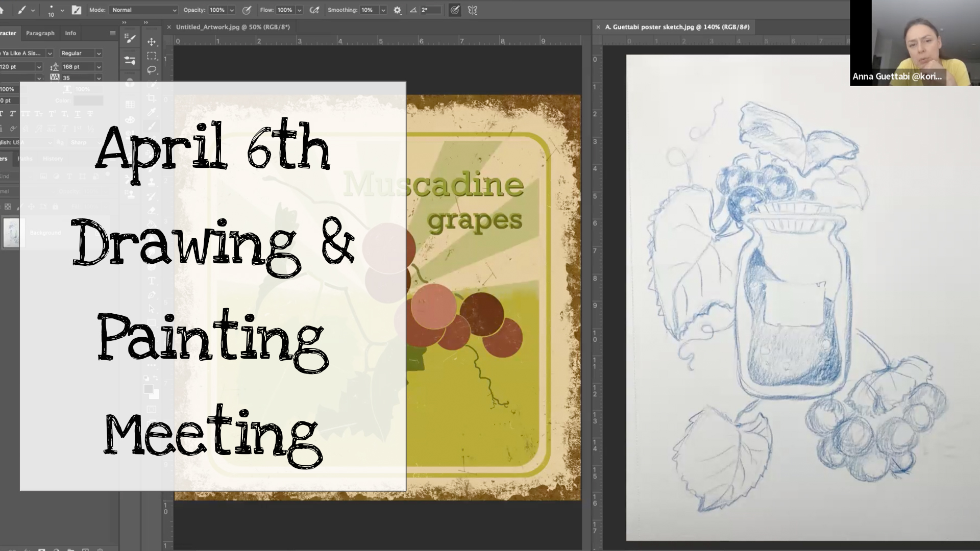This screenshot has height=551, width=980.
Task: Click Anna Guettabi's video thumbnail
Action: (x=915, y=43)
